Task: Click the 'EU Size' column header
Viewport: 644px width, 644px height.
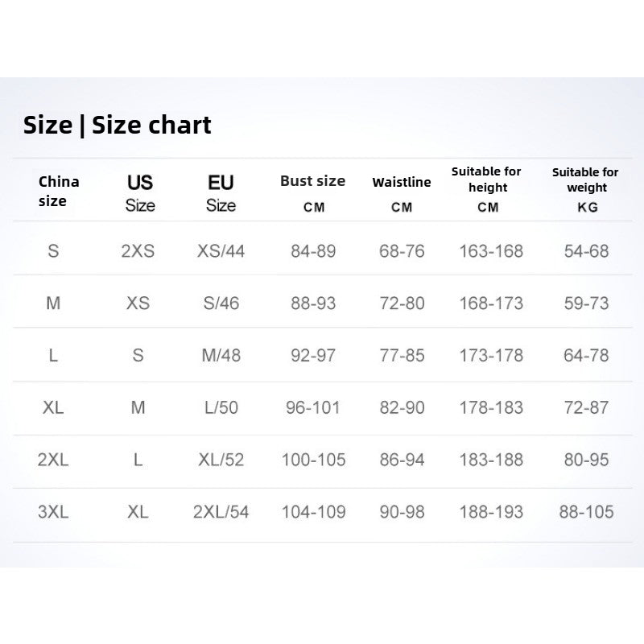Action: 221,193
